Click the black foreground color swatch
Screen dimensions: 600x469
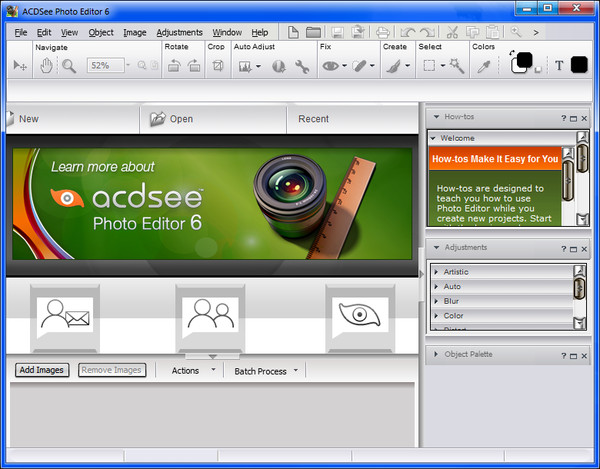(x=521, y=62)
